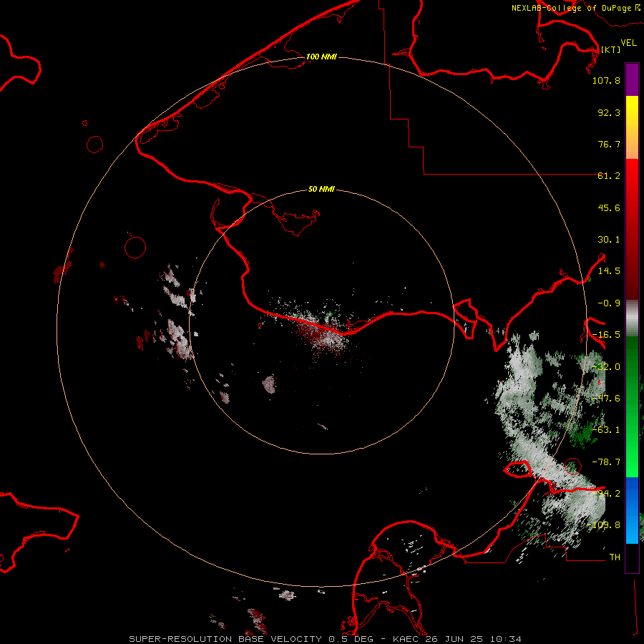
Task: Click the -0.9 velocity scale value
Action: (x=609, y=303)
